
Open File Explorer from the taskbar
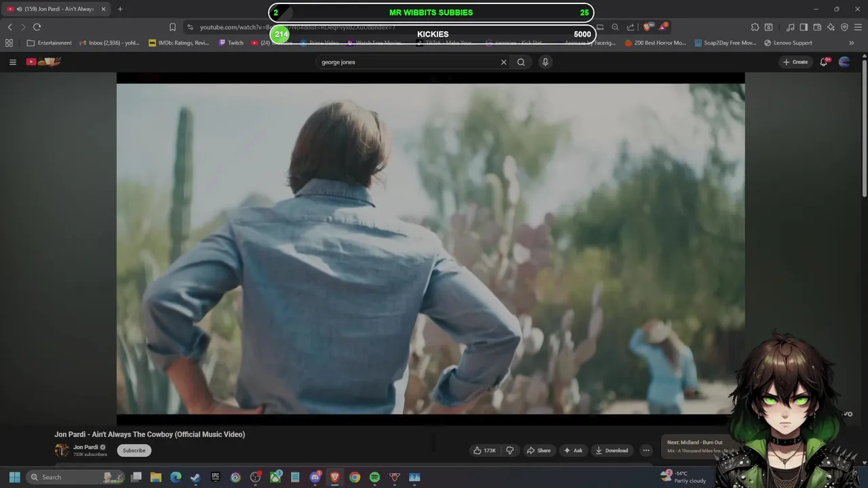[156, 477]
